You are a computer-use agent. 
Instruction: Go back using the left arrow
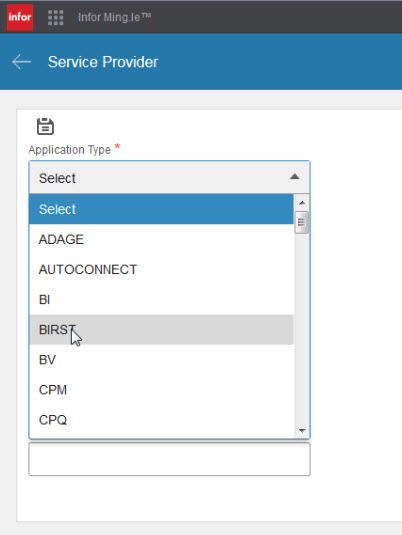click(21, 62)
